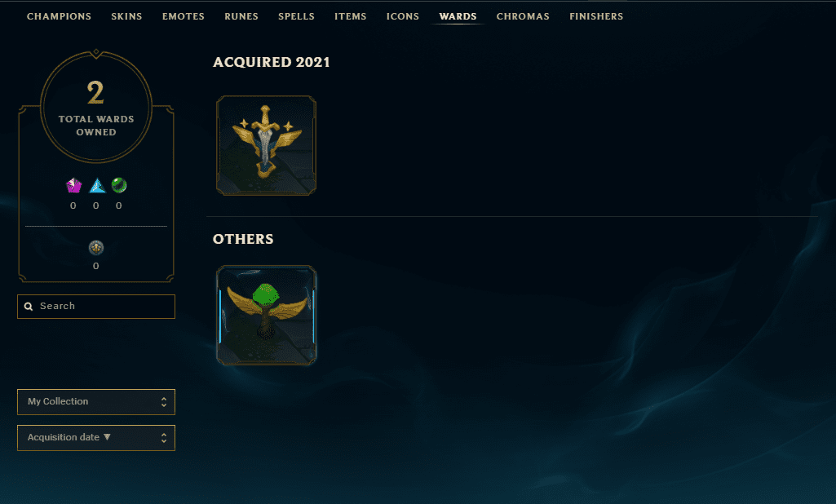Select the winged sword ward skin
The height and width of the screenshot is (504, 836).
coord(266,146)
